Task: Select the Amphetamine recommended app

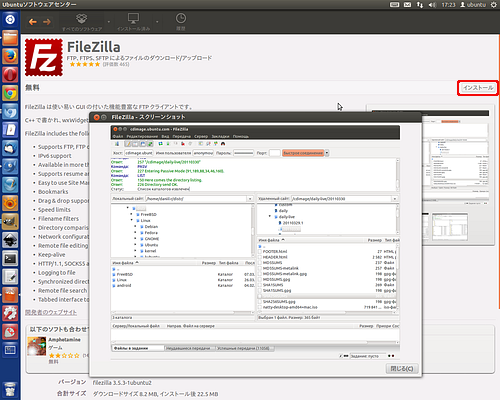Action: [65, 340]
